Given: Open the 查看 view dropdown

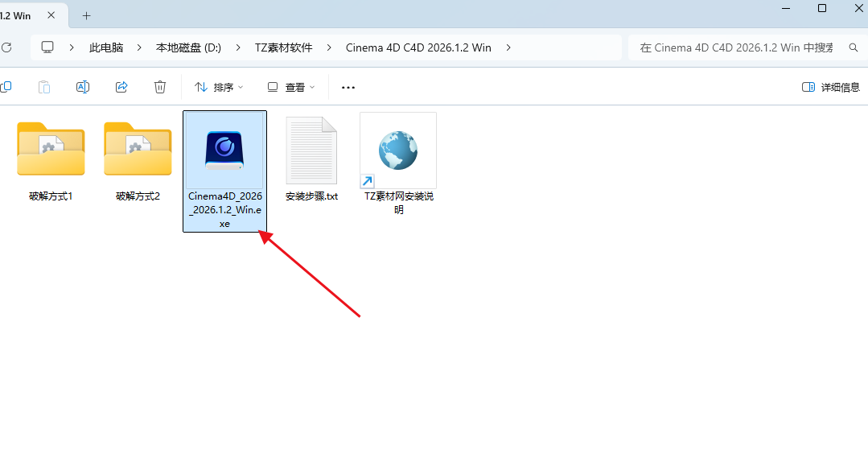Looking at the screenshot, I should tap(291, 87).
